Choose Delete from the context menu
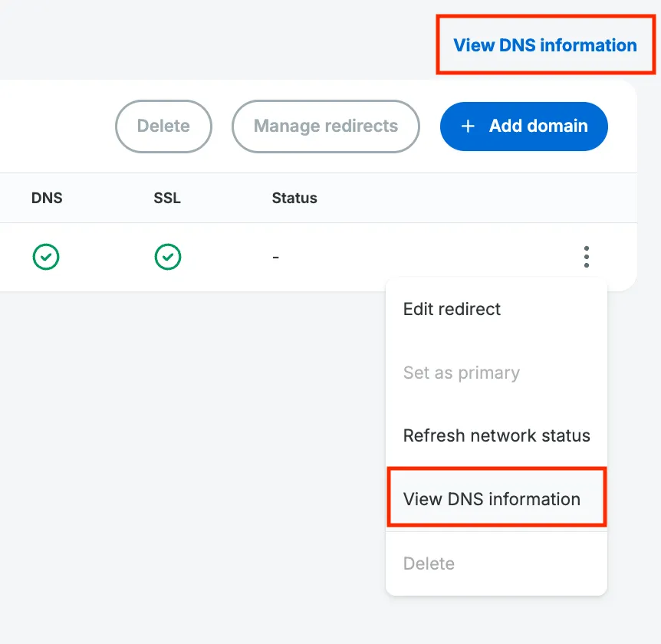The image size is (661, 644). click(x=429, y=563)
